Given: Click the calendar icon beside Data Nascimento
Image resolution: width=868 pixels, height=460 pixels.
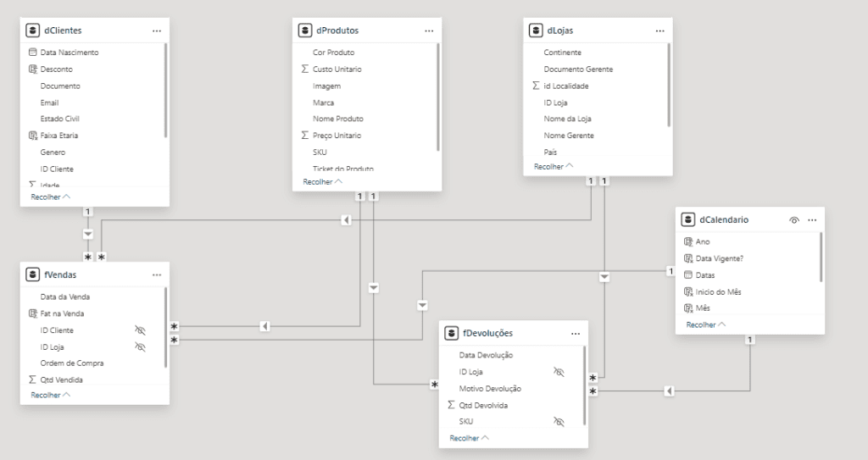Looking at the screenshot, I should [33, 52].
